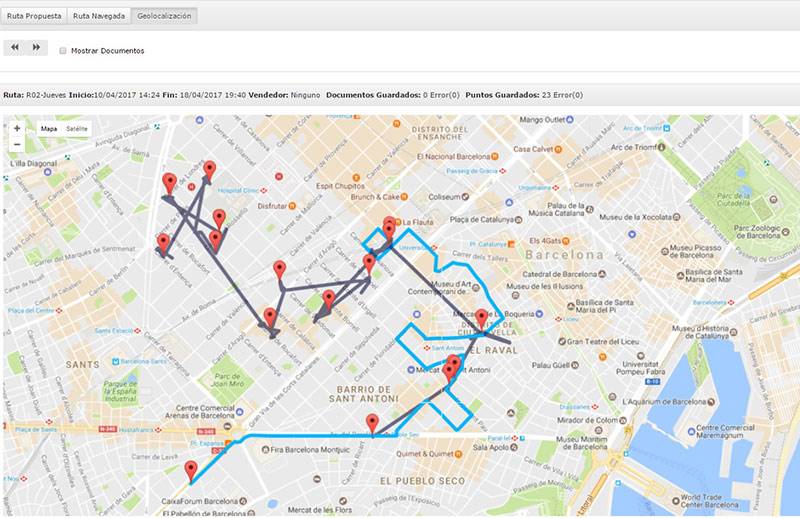Click the 'Puntos Guardados: 23 Error(0)' text
The image size is (800, 518).
pos(524,95)
